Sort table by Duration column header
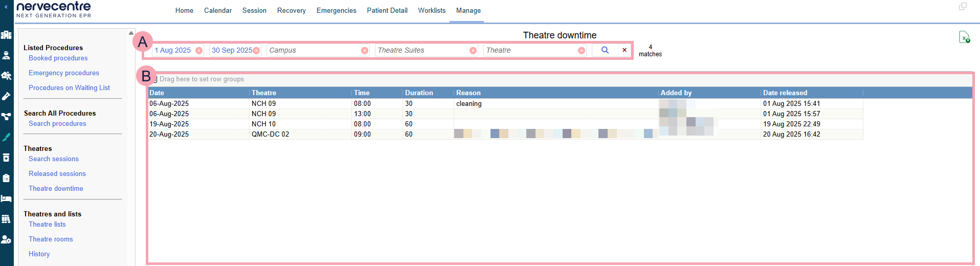The width and height of the screenshot is (980, 266). click(x=418, y=93)
